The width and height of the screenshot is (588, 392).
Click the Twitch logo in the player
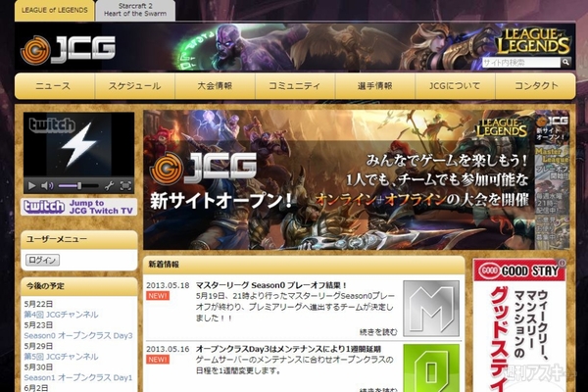point(52,124)
